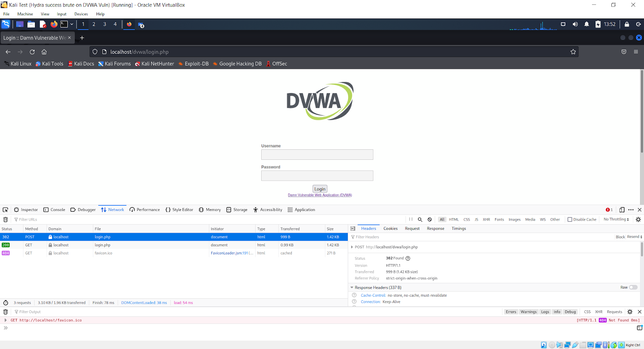Open Exploit-DB bookmark
Screen dimensions: 644x349
193,64
